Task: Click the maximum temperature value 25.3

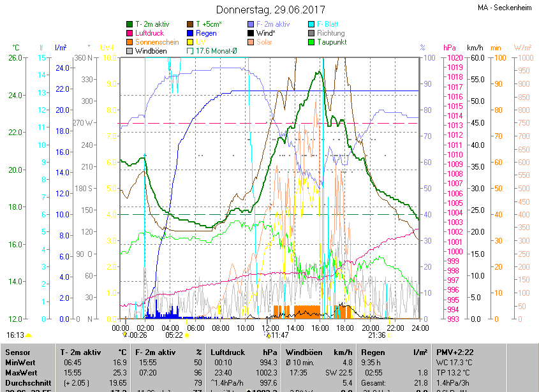Action: [x=120, y=373]
